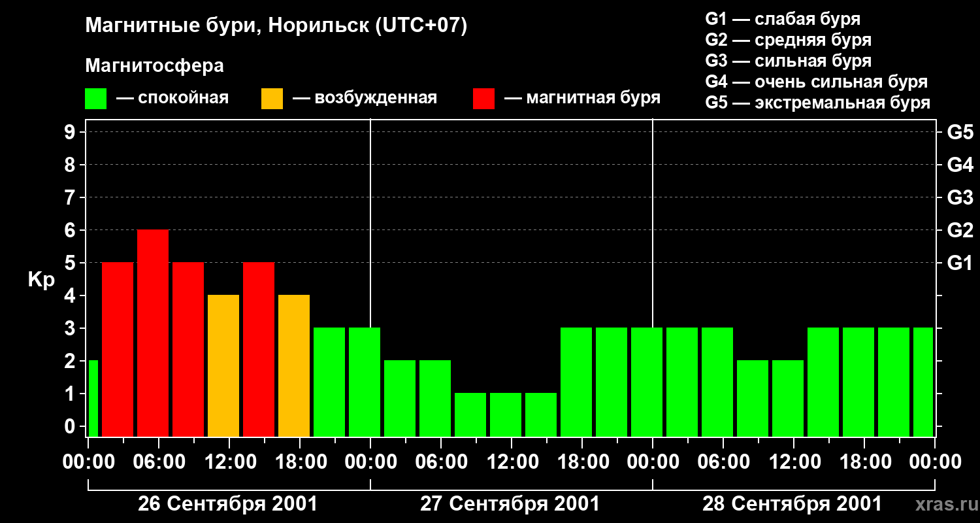Select the green bar at 18:00 on 27 September

pyautogui.click(x=576, y=382)
